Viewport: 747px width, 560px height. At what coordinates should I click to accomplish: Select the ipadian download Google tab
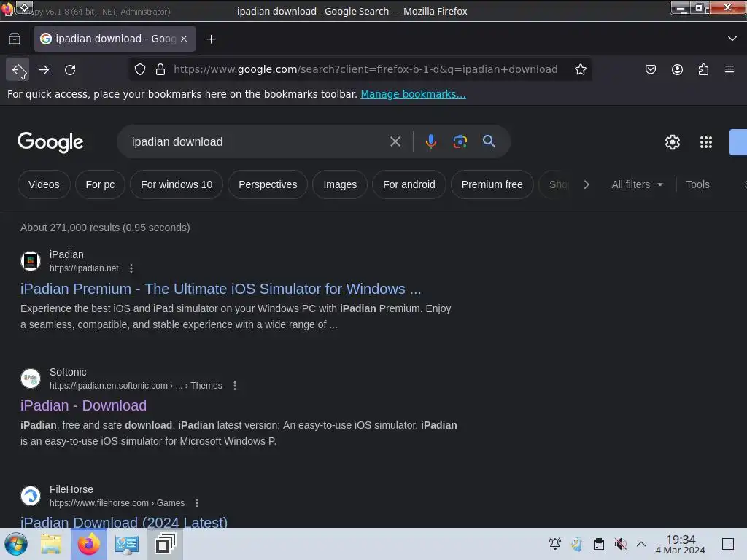[115, 39]
